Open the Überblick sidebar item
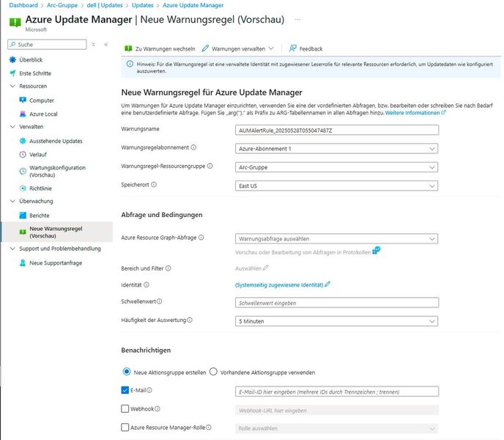The width and height of the screenshot is (504, 440). coord(31,59)
